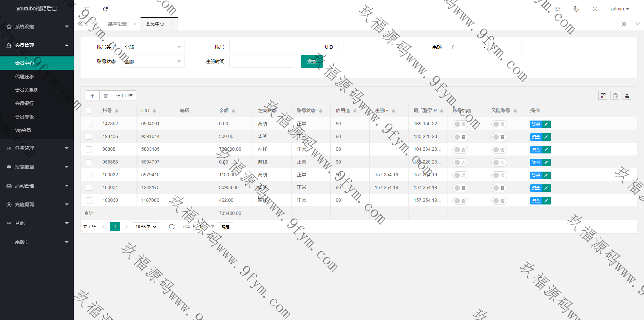Click the 信用评估 button
This screenshot has width=644, height=320.
[124, 96]
